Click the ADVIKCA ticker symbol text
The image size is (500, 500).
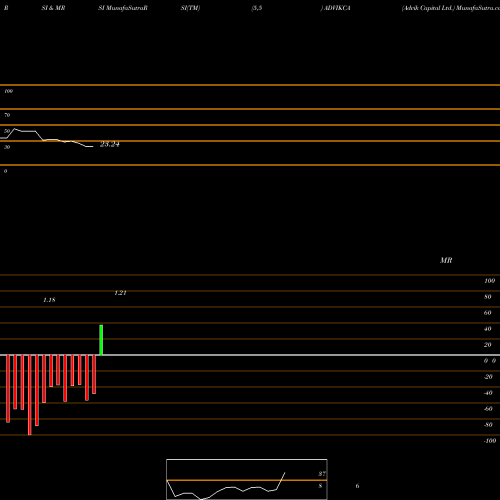tap(337, 8)
